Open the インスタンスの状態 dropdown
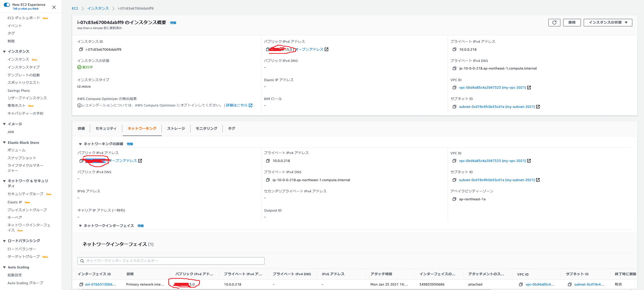 tap(608, 23)
